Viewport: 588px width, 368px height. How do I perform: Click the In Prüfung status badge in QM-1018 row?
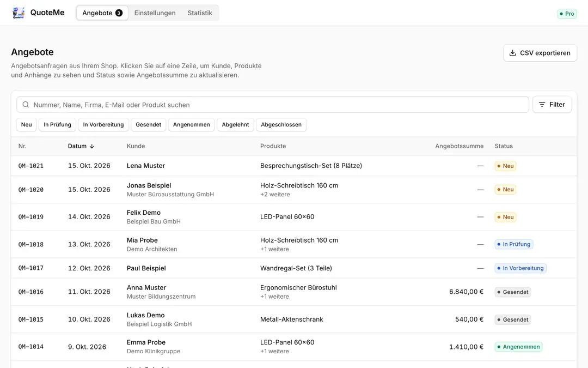pyautogui.click(x=514, y=244)
